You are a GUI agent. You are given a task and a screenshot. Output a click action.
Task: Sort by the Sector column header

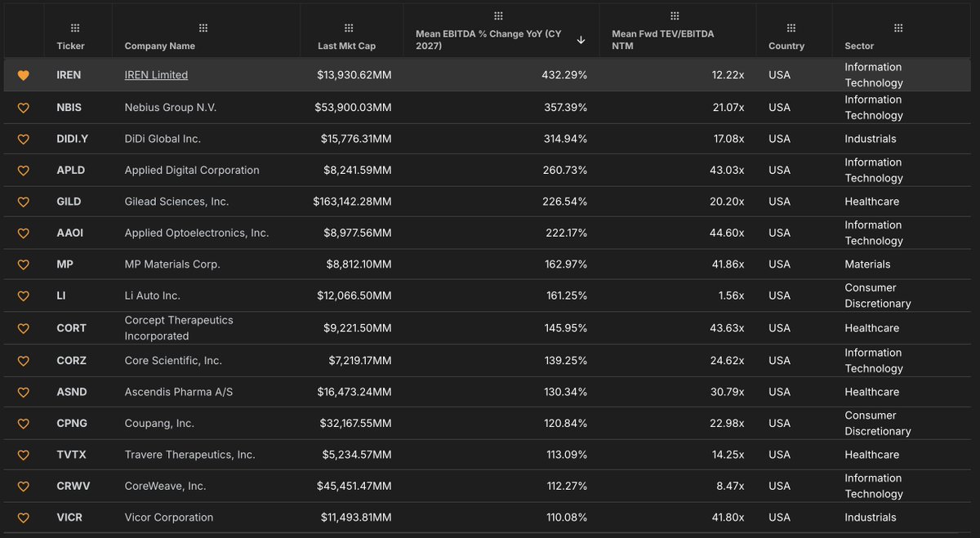859,47
